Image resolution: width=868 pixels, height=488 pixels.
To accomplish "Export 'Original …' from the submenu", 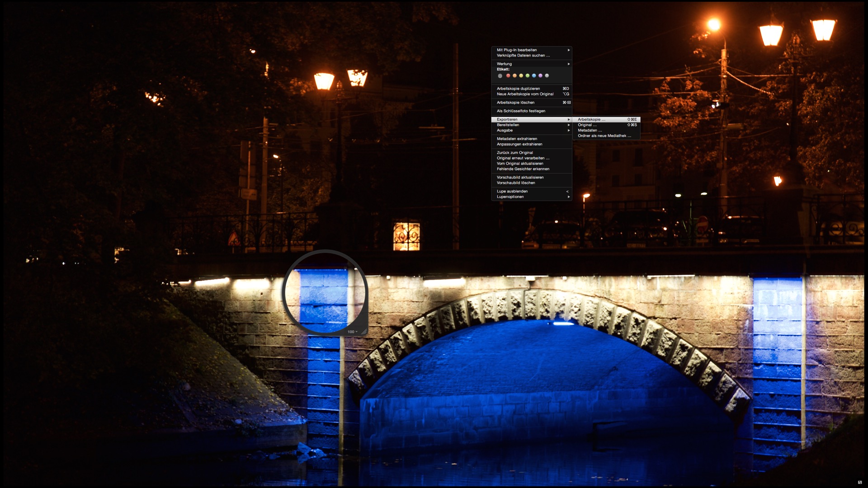I will point(606,125).
